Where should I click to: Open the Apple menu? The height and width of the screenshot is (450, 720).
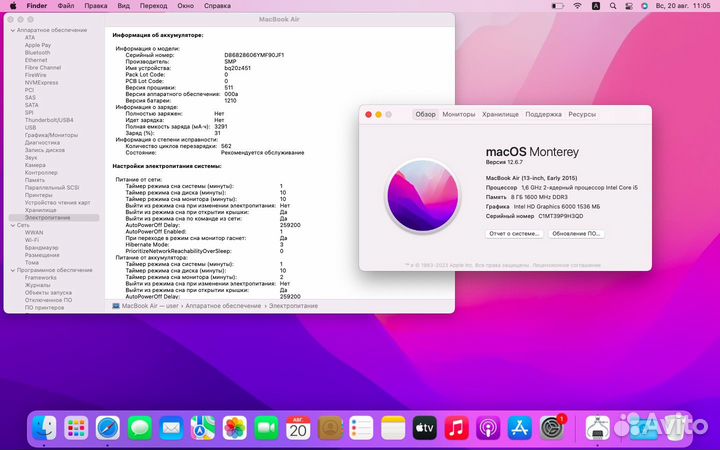coord(13,6)
